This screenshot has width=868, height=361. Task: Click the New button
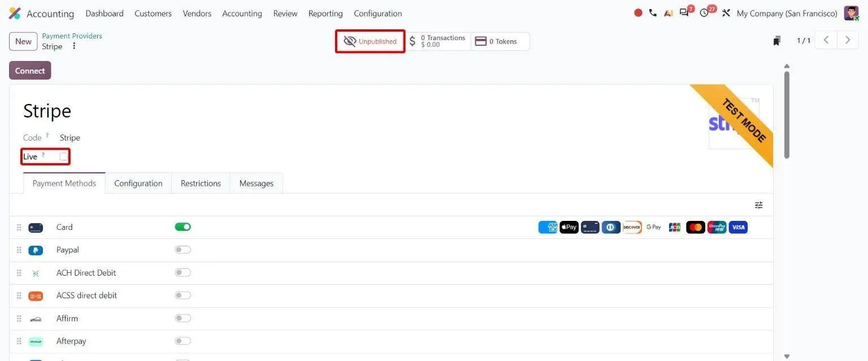[x=23, y=41]
